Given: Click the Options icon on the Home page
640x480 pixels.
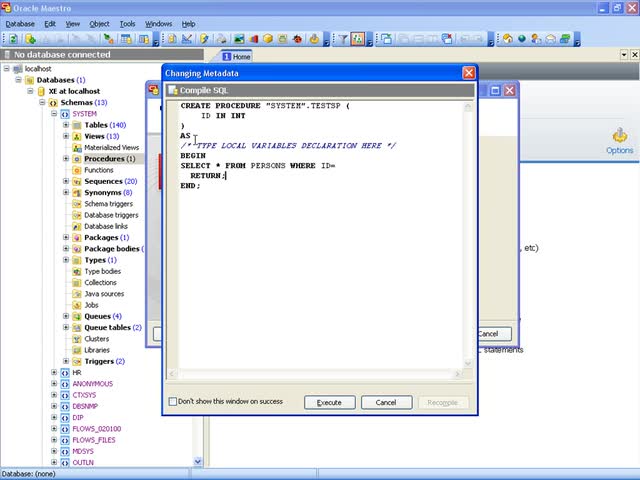Looking at the screenshot, I should (x=620, y=135).
